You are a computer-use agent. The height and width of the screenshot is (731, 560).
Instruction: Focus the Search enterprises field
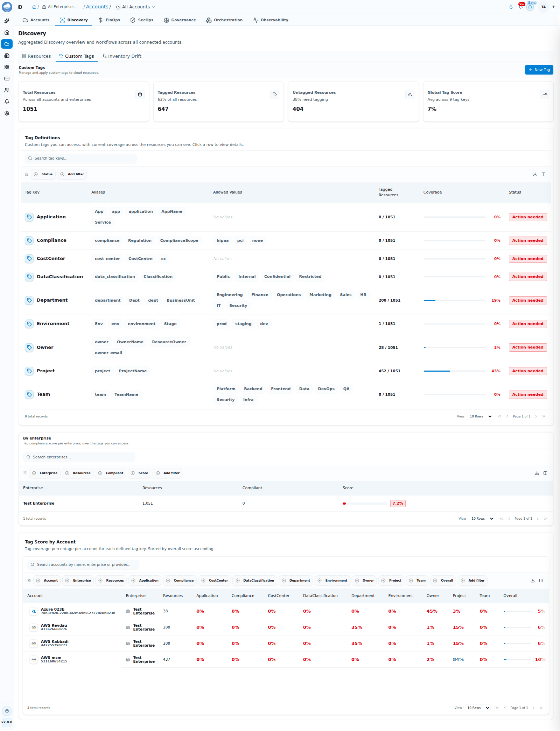79,457
